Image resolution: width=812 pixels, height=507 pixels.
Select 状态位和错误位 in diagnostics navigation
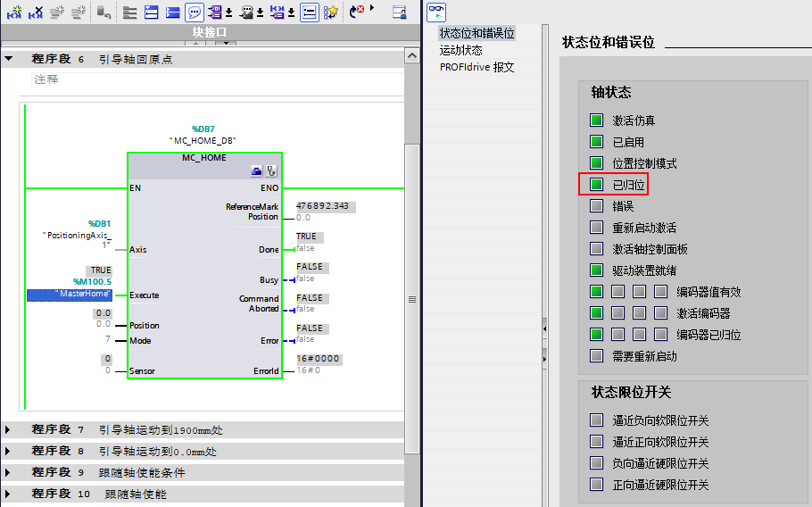point(477,33)
